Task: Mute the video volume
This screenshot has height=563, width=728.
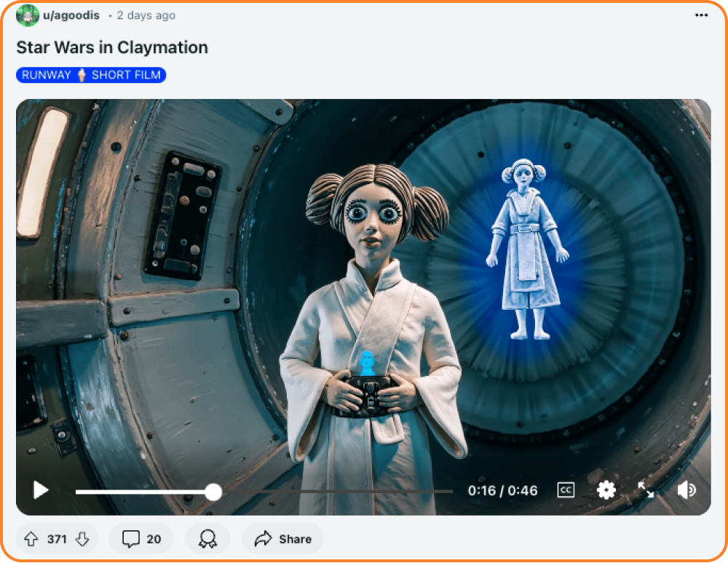Action: [x=687, y=490]
